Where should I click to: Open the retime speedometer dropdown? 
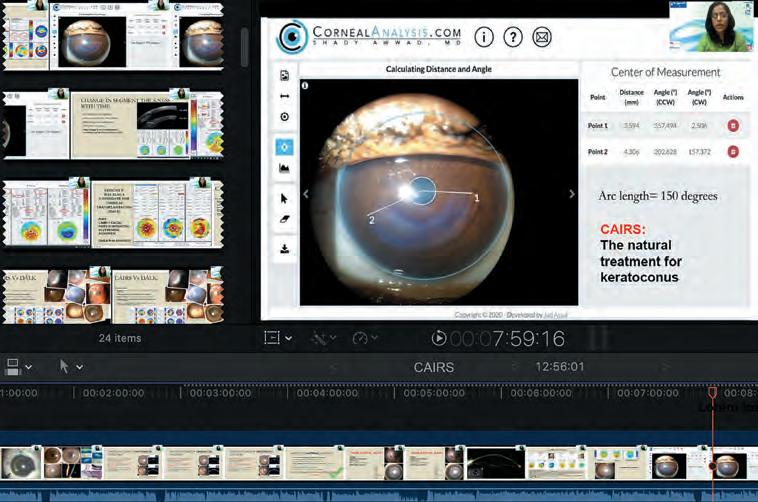[364, 338]
